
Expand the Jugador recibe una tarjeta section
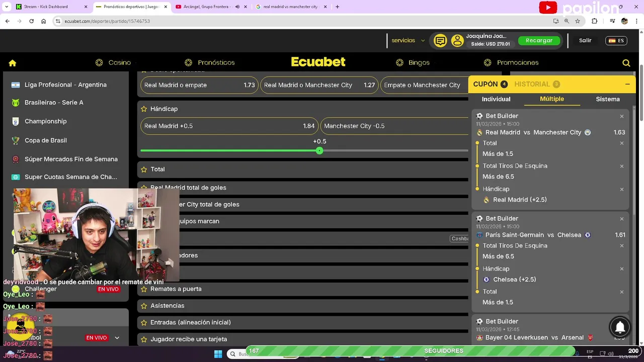coord(303,339)
